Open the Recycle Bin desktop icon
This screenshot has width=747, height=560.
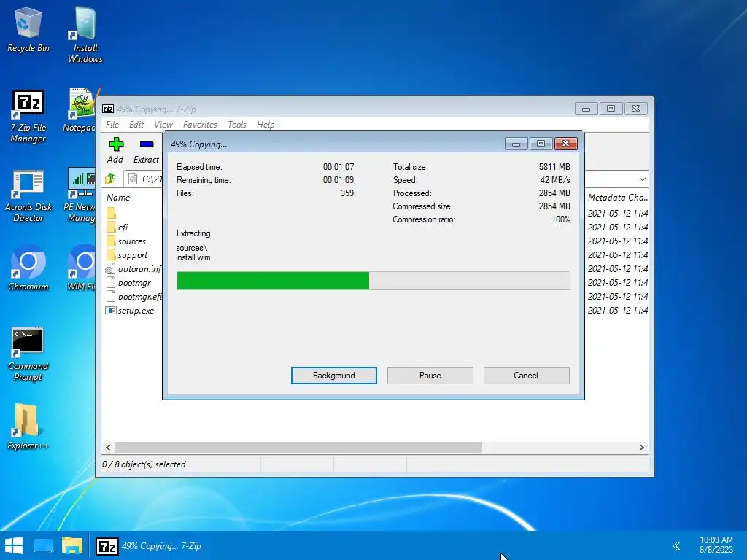tap(28, 31)
